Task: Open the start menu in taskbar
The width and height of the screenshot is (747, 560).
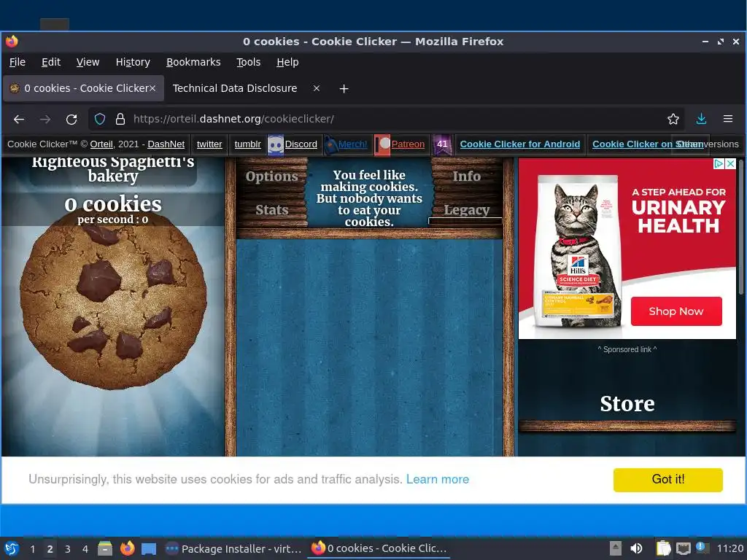Action: click(x=12, y=548)
